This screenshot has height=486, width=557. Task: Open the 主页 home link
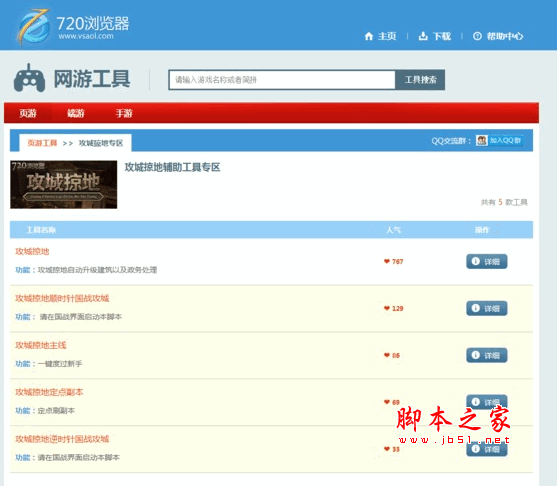point(387,36)
